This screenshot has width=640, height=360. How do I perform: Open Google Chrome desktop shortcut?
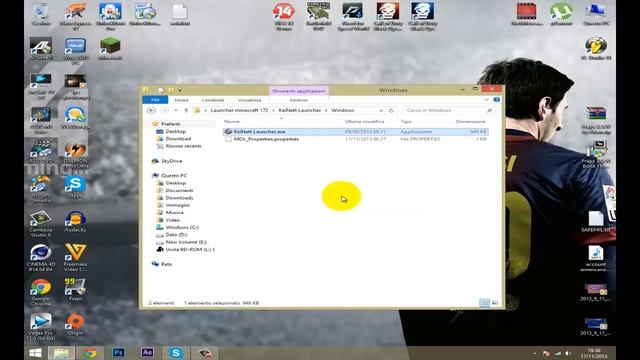(41, 292)
